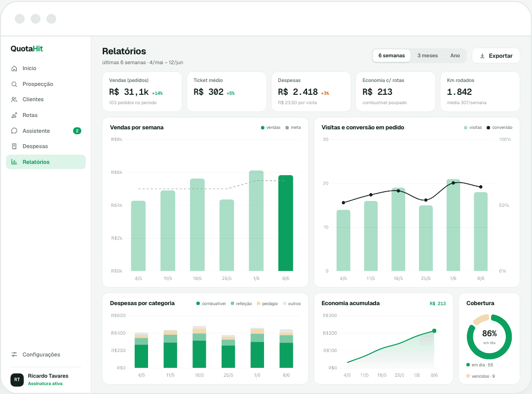The height and width of the screenshot is (394, 532).
Task: Click the 1/6 bar in Vendas por semana
Action: pyautogui.click(x=256, y=221)
